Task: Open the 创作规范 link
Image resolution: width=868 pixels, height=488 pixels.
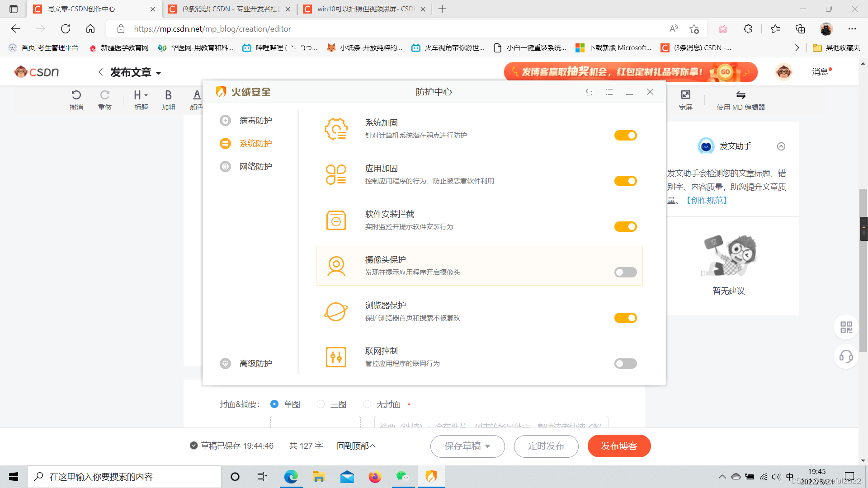Action: pos(707,200)
